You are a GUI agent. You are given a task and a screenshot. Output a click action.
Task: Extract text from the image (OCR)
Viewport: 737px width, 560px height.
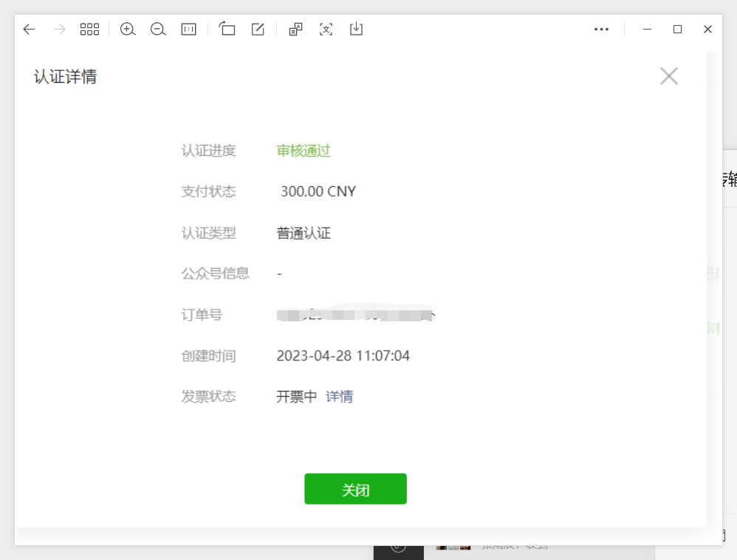(x=326, y=29)
